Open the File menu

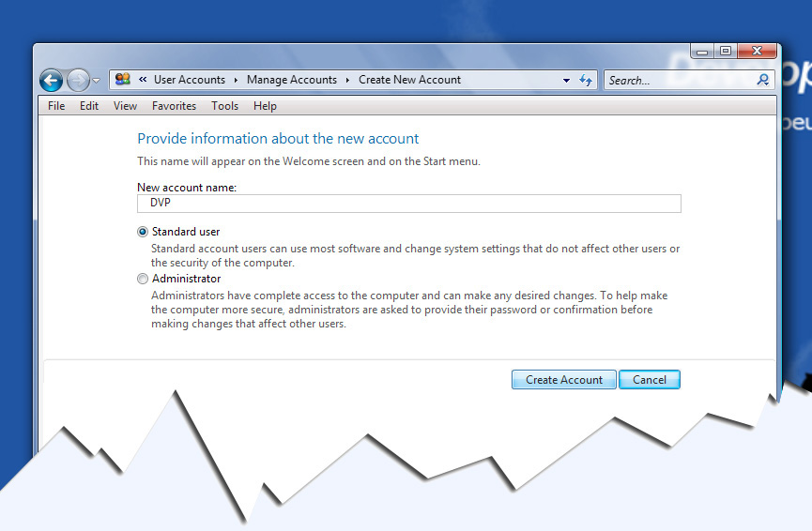click(x=56, y=106)
